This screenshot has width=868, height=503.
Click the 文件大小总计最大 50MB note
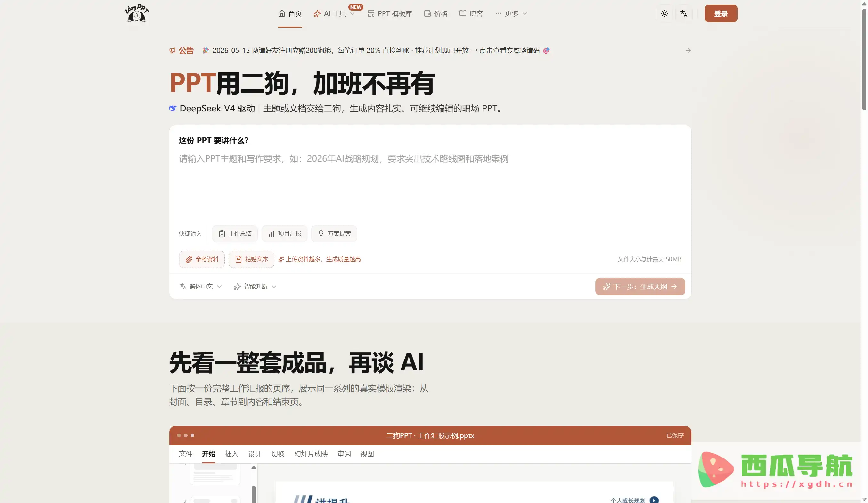click(x=649, y=259)
